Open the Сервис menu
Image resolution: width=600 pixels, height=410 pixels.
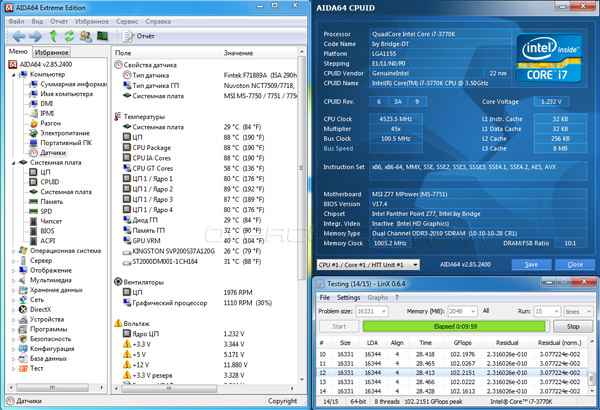[x=127, y=21]
